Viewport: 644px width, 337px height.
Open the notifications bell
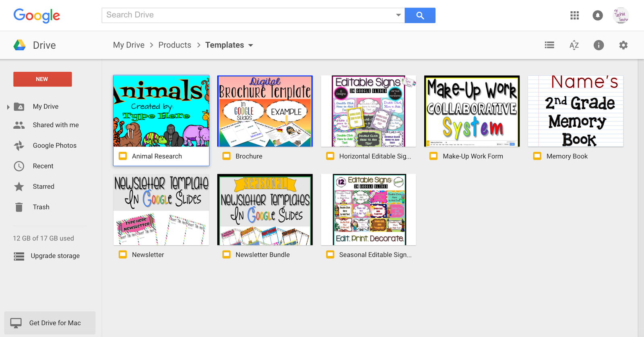click(598, 15)
